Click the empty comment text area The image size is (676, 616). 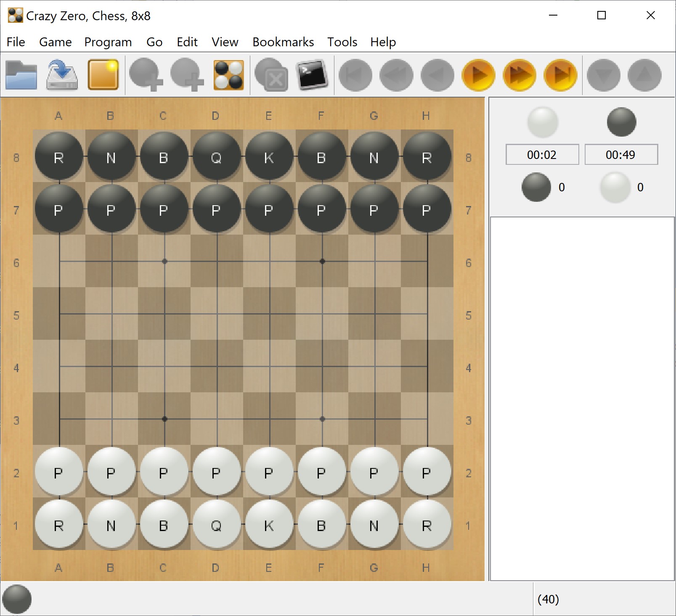[x=582, y=399]
